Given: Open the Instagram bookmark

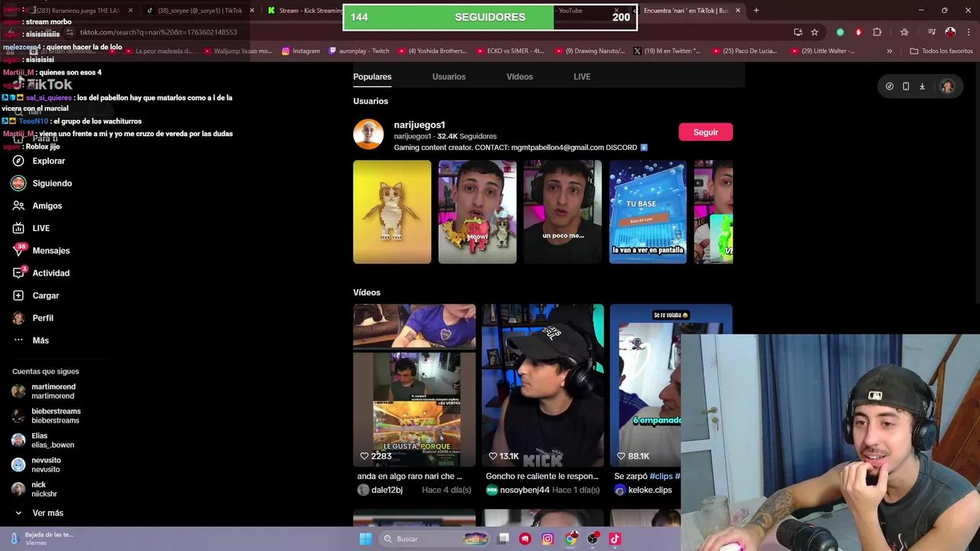Looking at the screenshot, I should tap(301, 51).
